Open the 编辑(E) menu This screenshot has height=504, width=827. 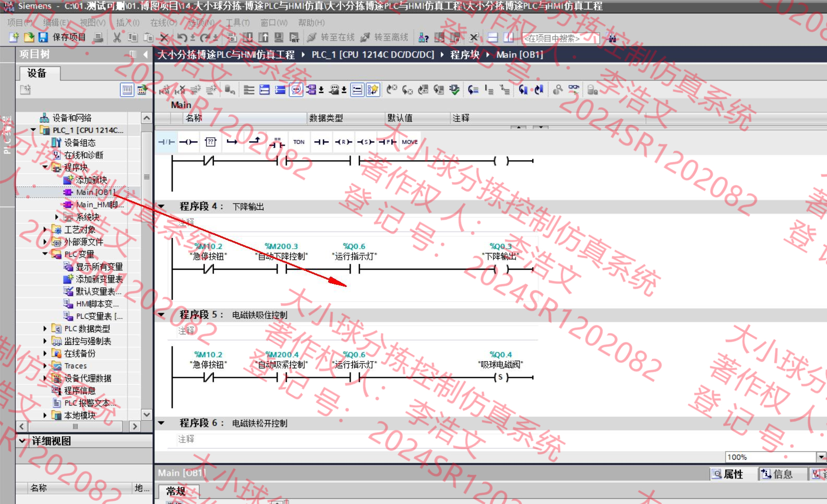[x=56, y=22]
